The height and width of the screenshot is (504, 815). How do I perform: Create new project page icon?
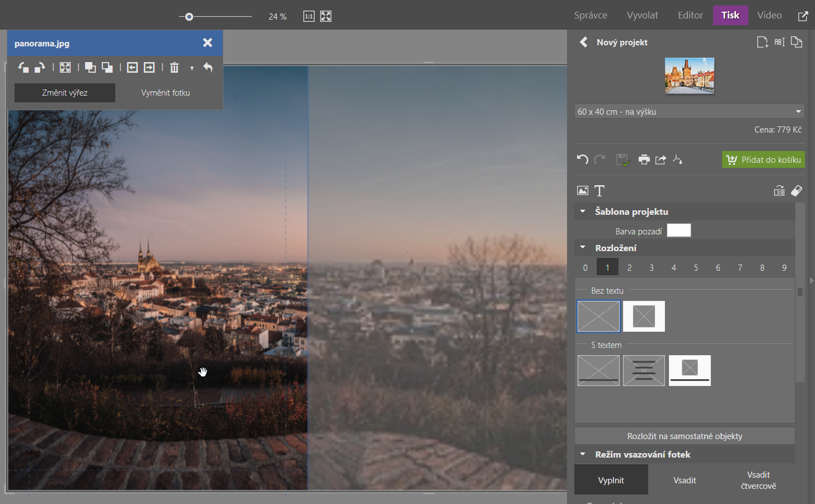point(762,42)
